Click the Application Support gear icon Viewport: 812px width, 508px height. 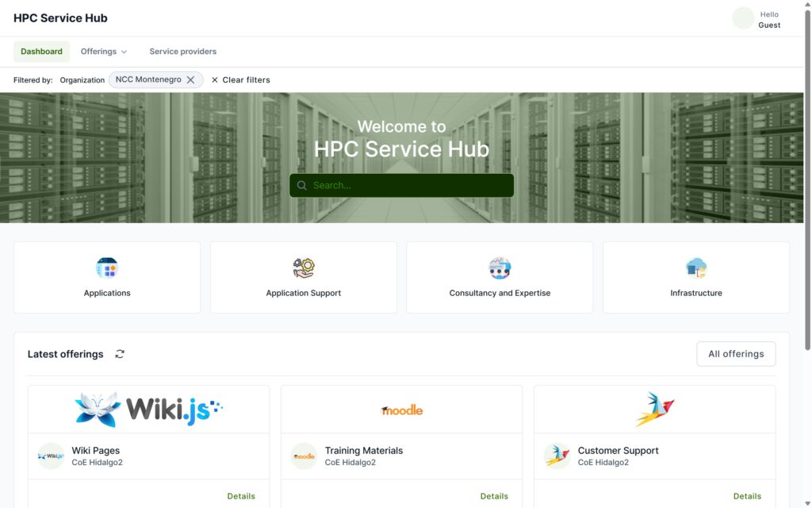pyautogui.click(x=304, y=268)
